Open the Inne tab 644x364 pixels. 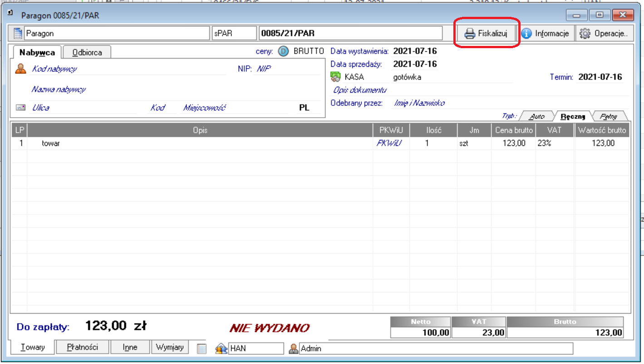click(x=130, y=347)
